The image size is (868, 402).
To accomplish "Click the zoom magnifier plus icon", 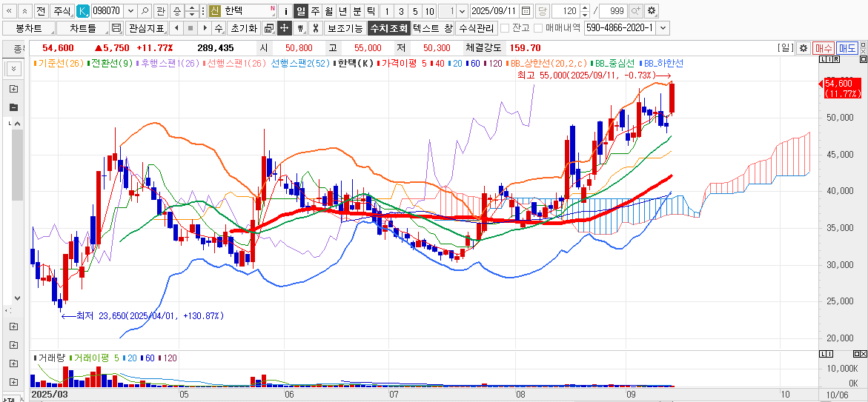I will coord(636,11).
